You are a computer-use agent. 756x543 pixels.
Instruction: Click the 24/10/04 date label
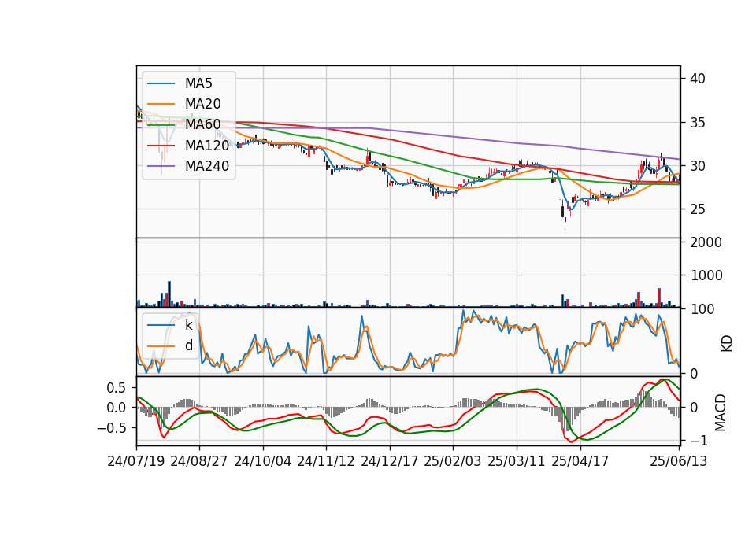263,461
